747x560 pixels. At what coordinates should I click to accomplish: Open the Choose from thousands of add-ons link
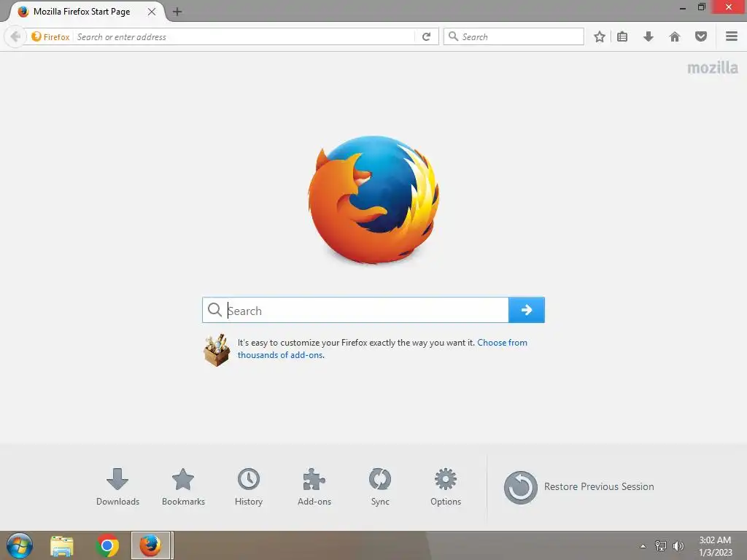pyautogui.click(x=382, y=349)
